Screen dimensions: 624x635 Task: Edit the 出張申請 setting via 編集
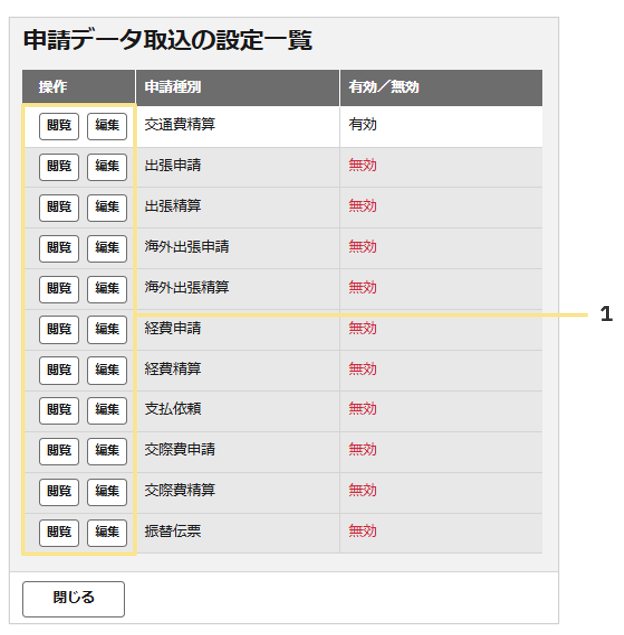107,167
